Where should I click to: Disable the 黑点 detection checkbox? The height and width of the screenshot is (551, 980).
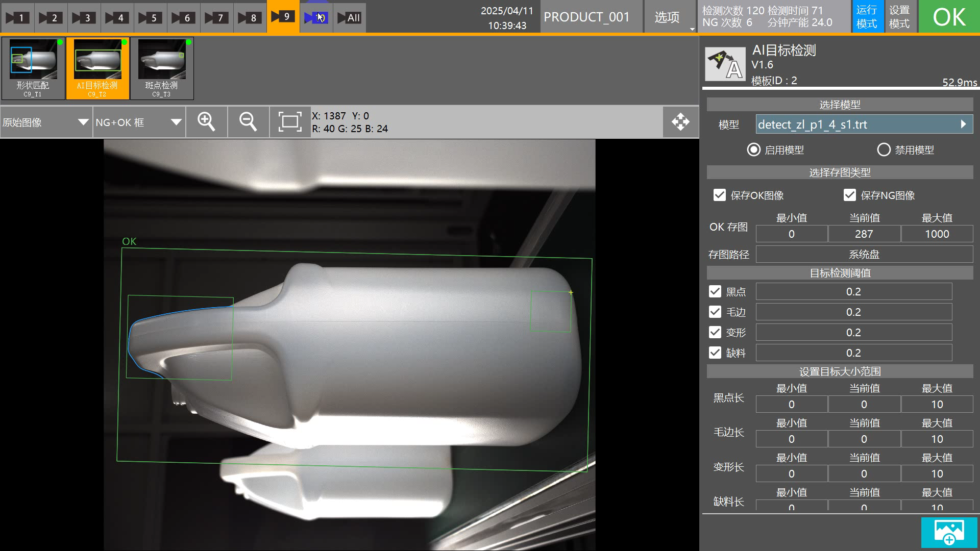point(715,292)
